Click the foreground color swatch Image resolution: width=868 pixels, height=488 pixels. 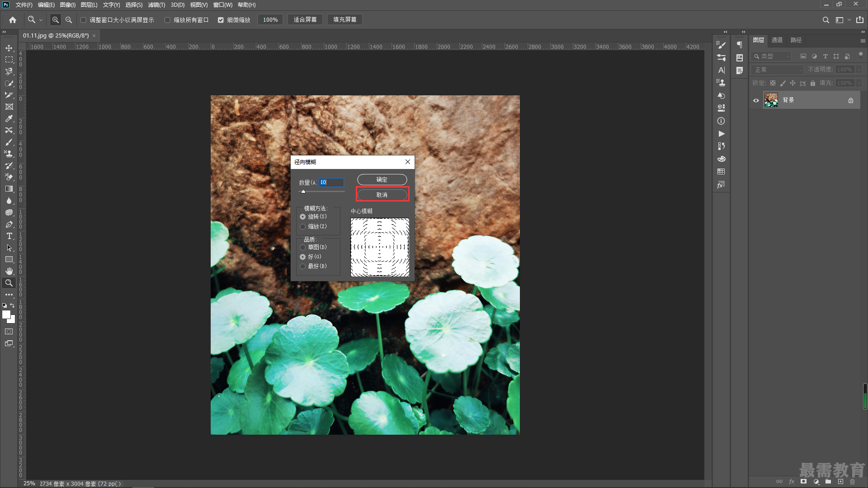[6, 315]
